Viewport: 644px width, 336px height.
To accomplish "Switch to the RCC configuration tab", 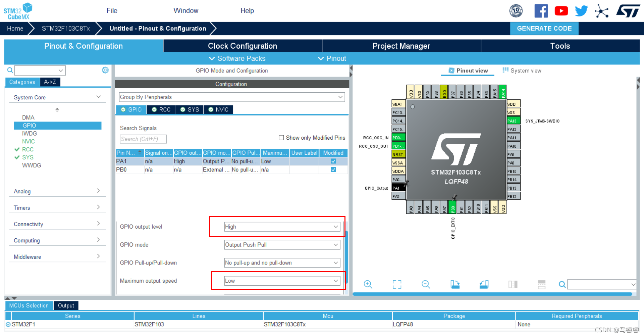I will [161, 110].
